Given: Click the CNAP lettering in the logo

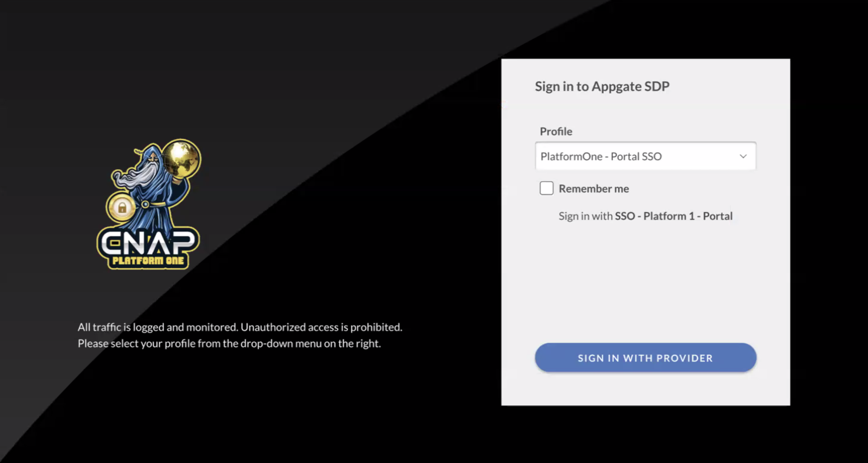Looking at the screenshot, I should (148, 242).
